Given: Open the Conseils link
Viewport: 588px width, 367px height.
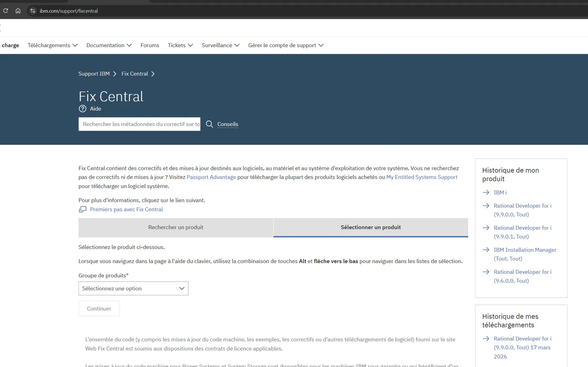Looking at the screenshot, I should point(228,124).
